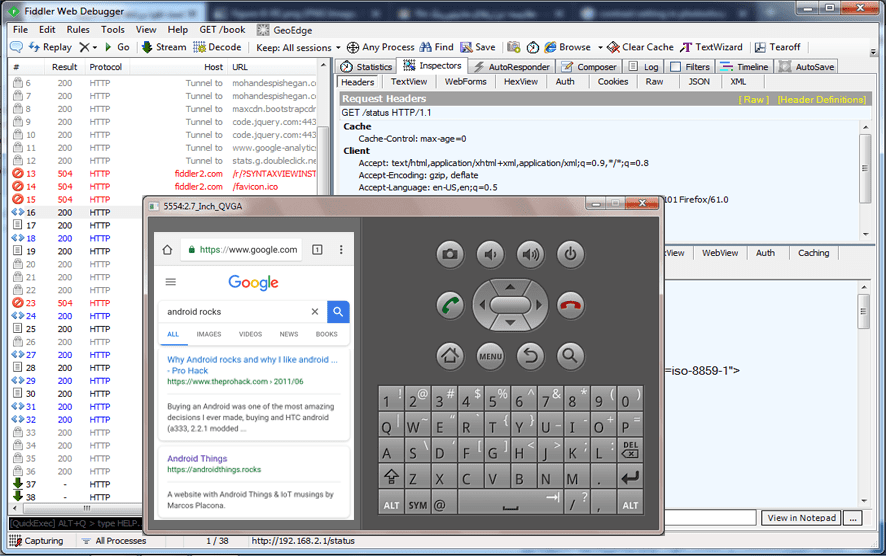
Task: Click the comment bubble icon in Fiddler toolbar
Action: 16,47
